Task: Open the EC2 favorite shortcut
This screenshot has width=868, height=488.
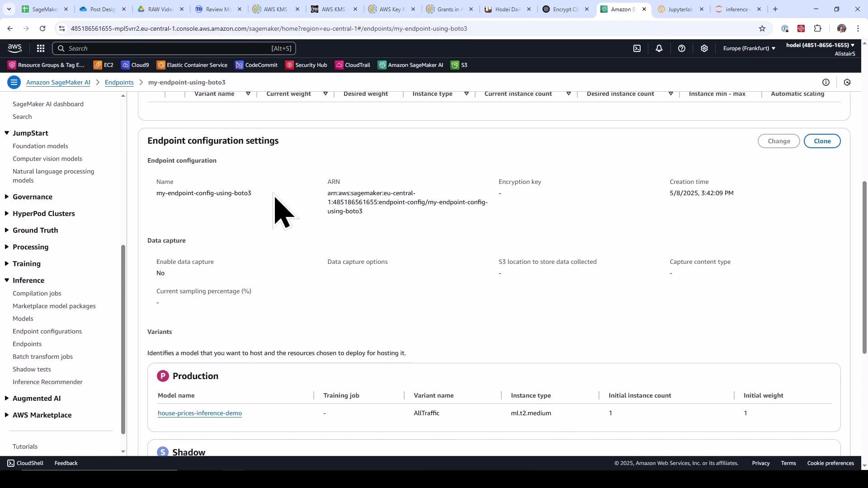Action: [104, 65]
